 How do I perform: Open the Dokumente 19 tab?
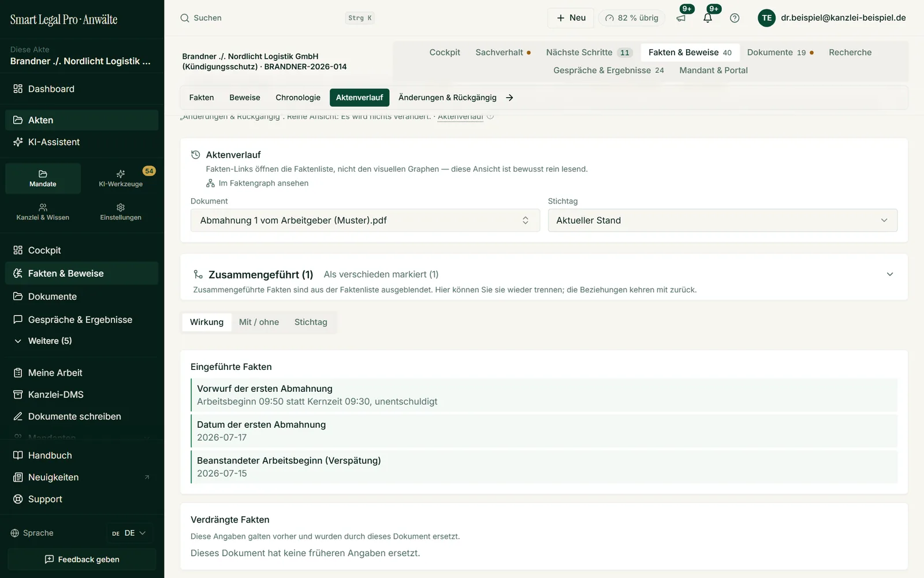780,52
